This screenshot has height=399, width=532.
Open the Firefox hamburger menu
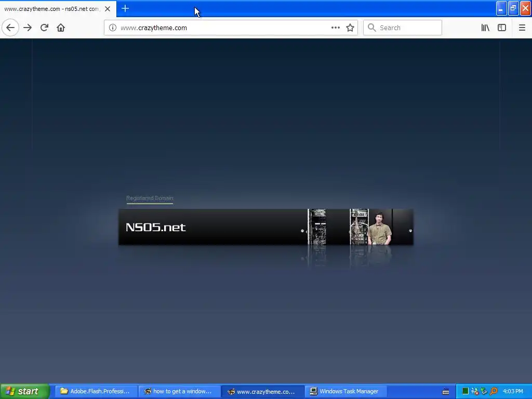point(522,28)
